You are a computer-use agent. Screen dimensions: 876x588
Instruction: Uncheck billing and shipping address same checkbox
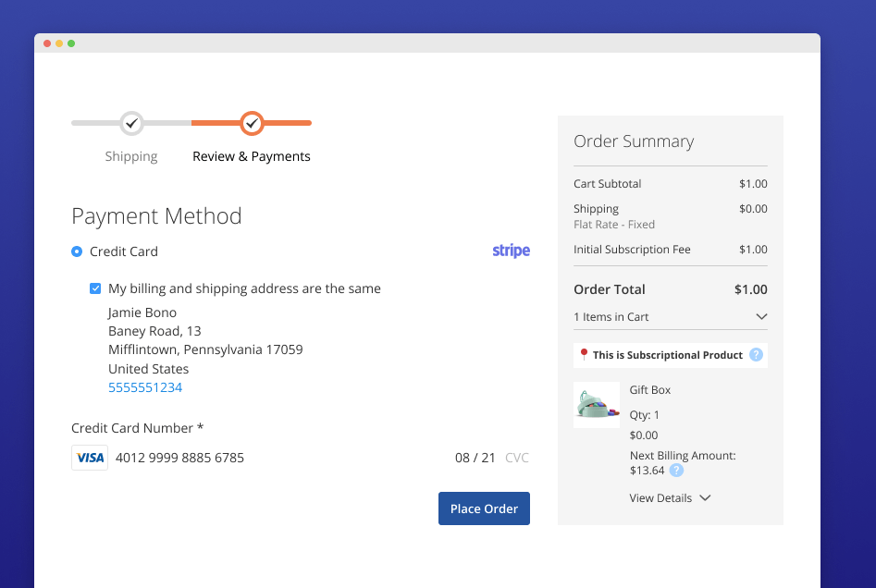tap(95, 288)
